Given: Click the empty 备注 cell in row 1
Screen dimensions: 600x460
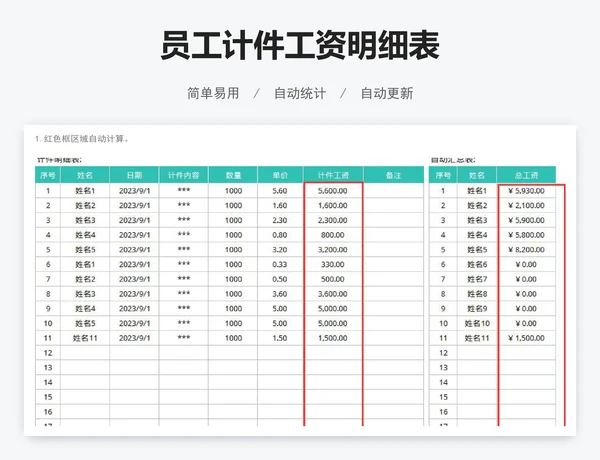Looking at the screenshot, I should pos(393,191).
